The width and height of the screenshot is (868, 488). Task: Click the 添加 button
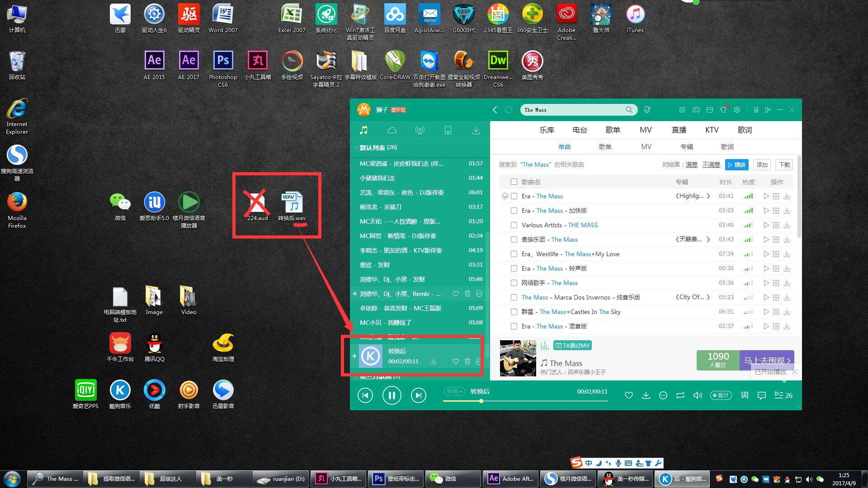762,165
